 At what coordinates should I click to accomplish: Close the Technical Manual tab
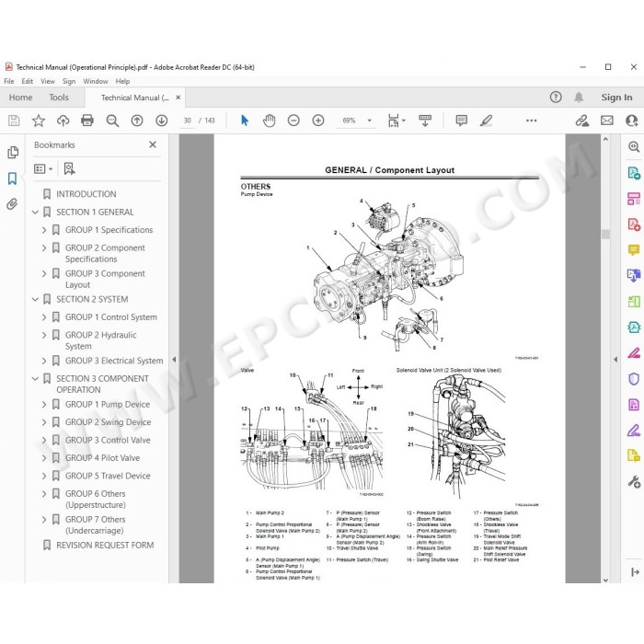(x=178, y=98)
